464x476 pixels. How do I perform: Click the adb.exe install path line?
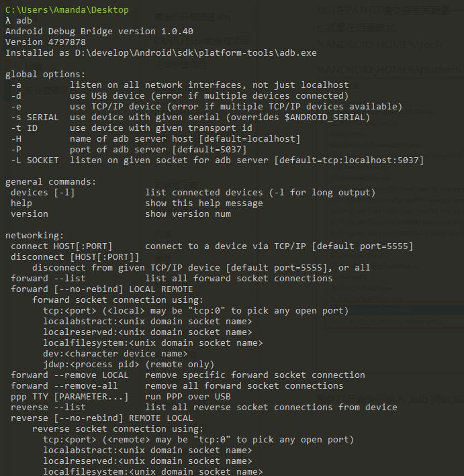tap(160, 53)
